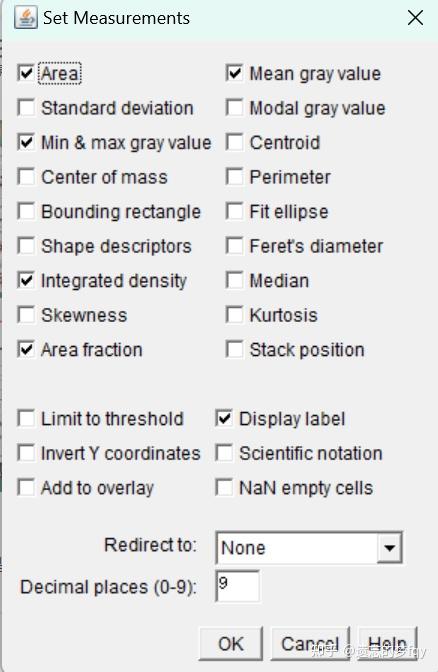Viewport: 438px width, 672px height.
Task: Enable Limit to threshold
Action: click(x=26, y=419)
